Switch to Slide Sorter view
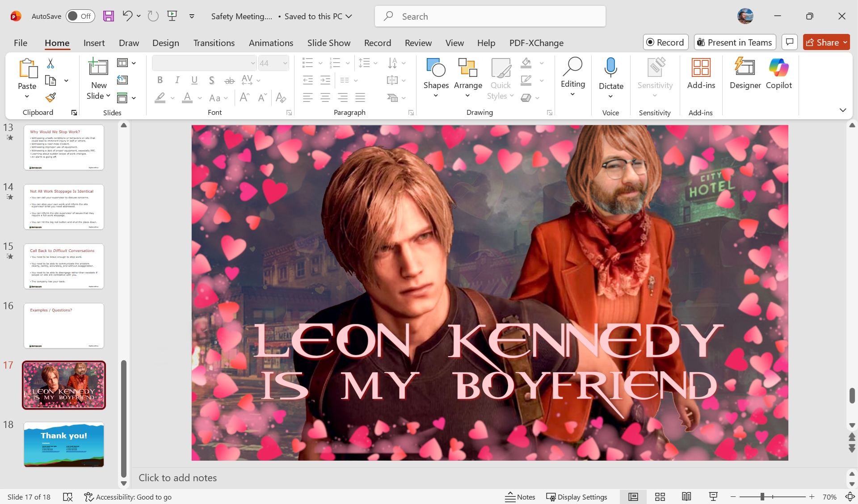The height and width of the screenshot is (504, 858). point(660,497)
